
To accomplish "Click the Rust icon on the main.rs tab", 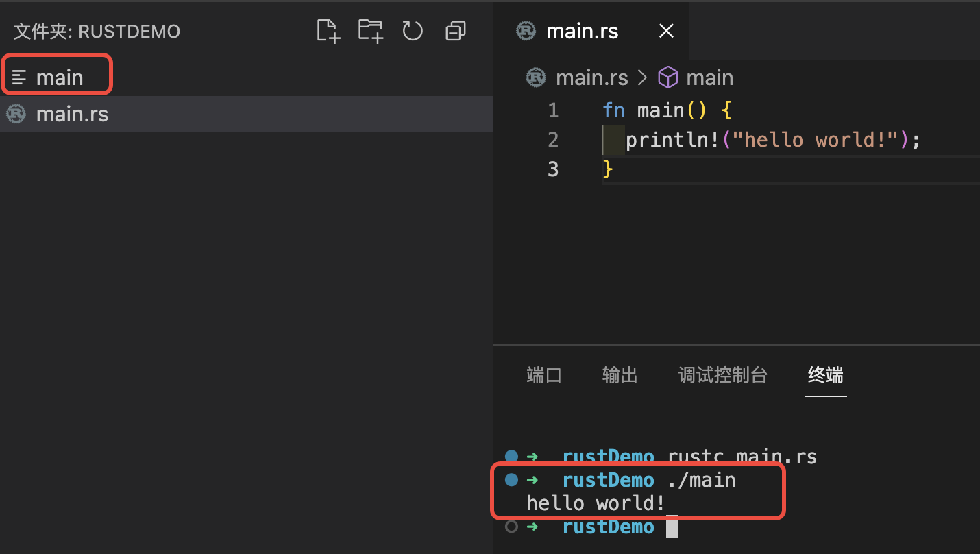I will [x=526, y=31].
